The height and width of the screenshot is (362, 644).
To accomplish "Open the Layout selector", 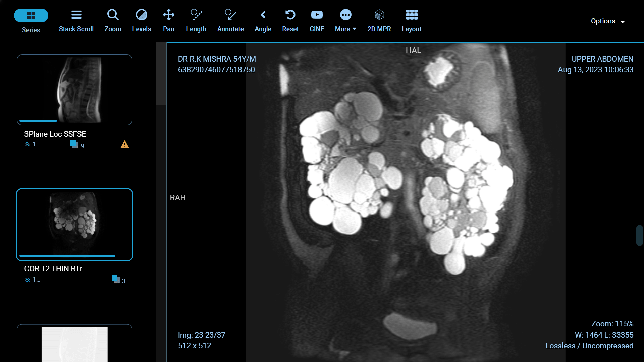I will (411, 20).
